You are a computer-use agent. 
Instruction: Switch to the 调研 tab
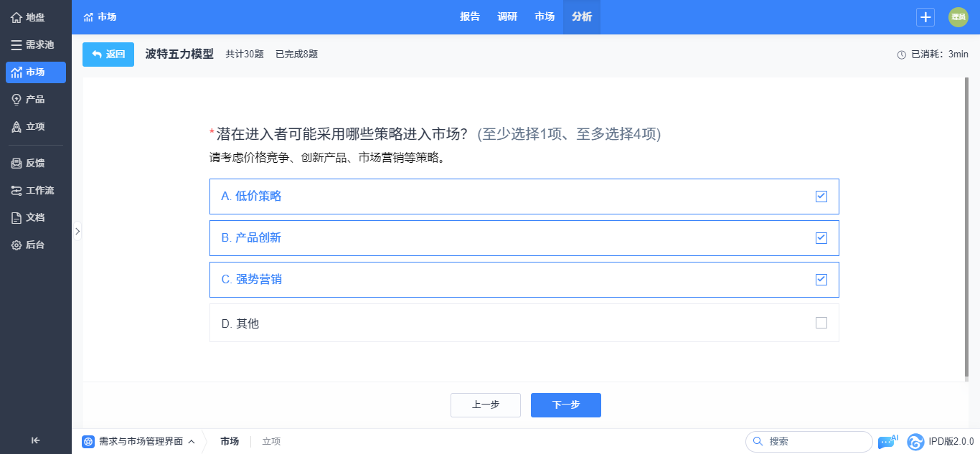(x=507, y=17)
